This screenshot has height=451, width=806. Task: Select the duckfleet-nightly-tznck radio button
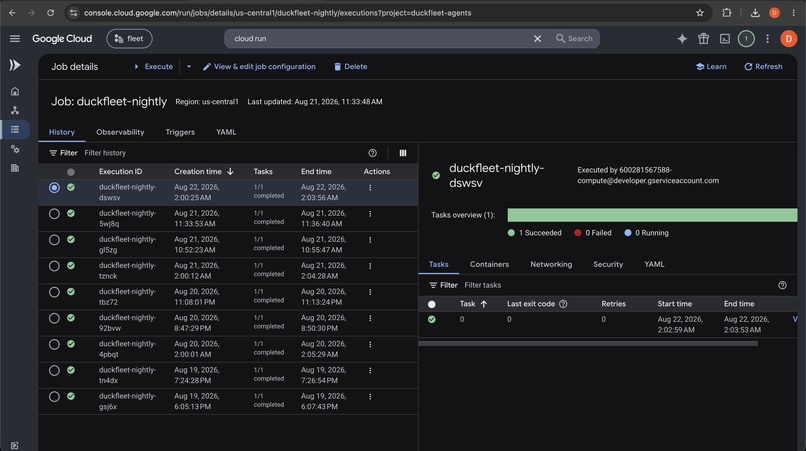(54, 266)
